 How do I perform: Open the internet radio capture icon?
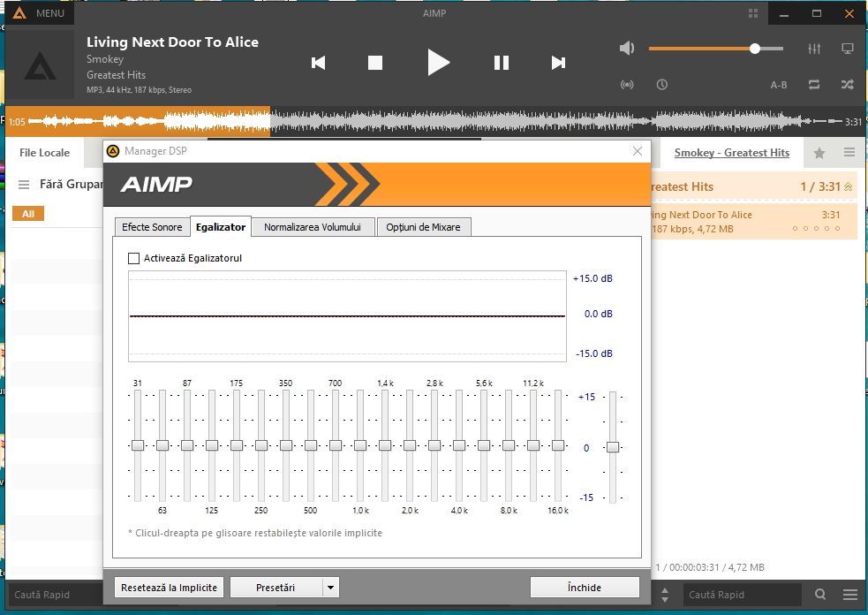(x=627, y=85)
